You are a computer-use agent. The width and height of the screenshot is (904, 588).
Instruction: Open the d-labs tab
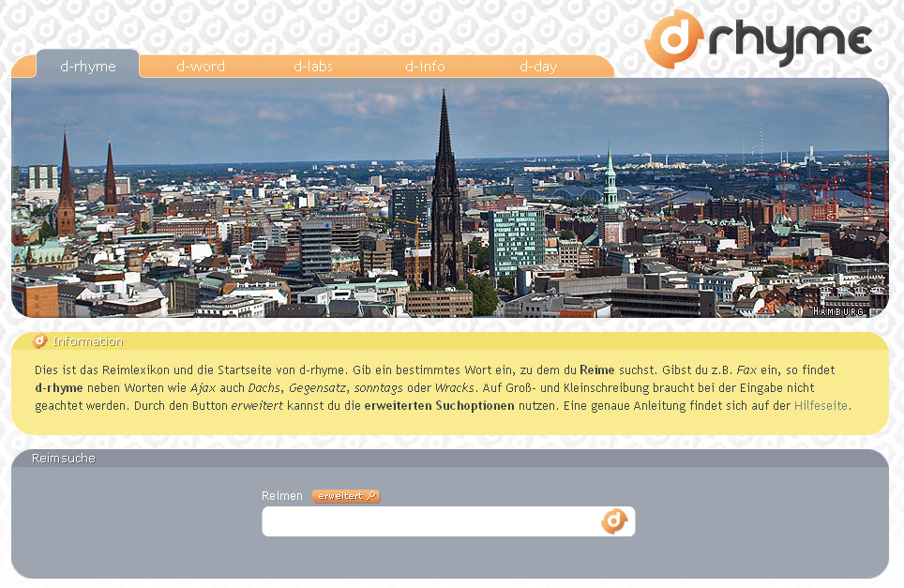coord(313,67)
